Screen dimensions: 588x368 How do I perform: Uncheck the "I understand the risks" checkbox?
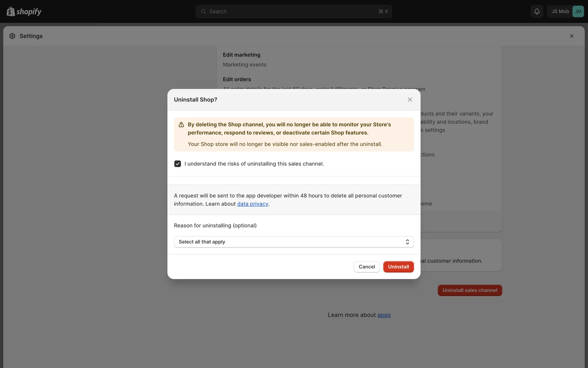point(178,164)
